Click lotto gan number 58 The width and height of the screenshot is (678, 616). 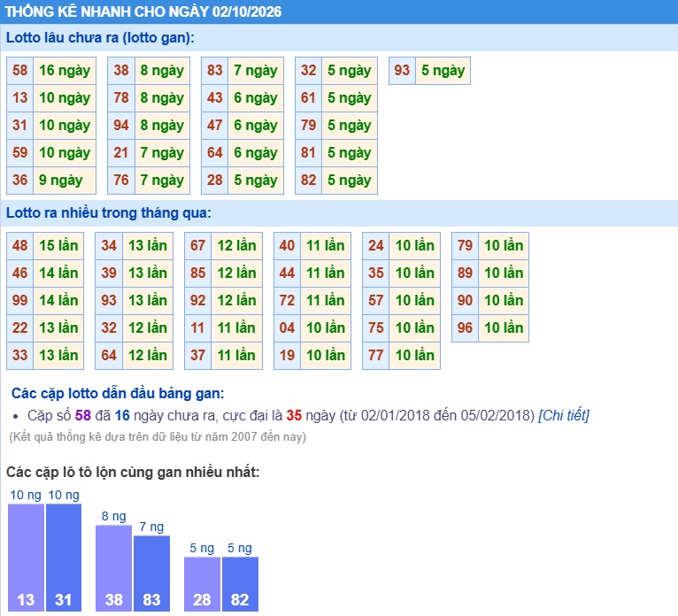point(19,71)
